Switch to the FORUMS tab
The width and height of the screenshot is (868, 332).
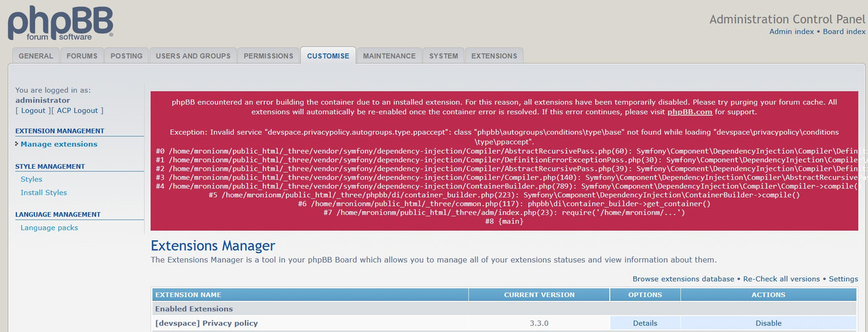[x=82, y=56]
